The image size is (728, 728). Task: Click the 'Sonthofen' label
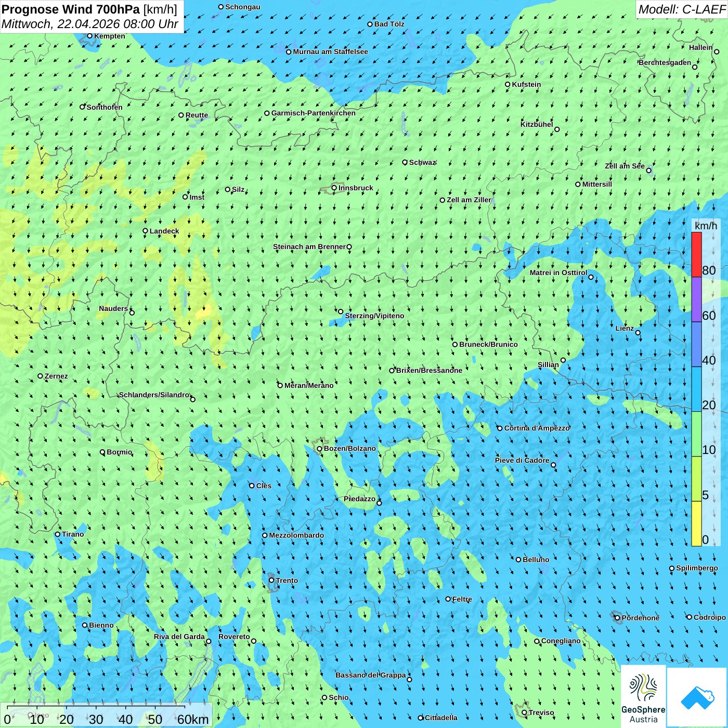(x=105, y=107)
